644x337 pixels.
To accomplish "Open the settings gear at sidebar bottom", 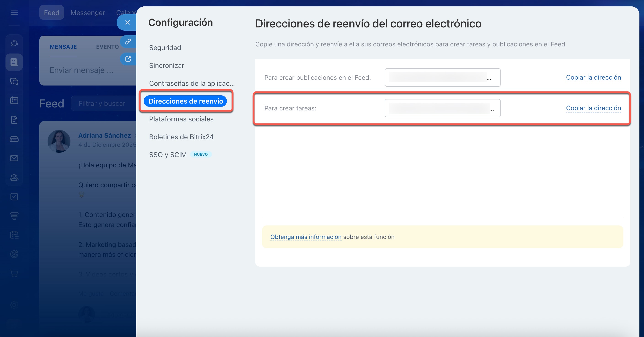I will [x=14, y=305].
